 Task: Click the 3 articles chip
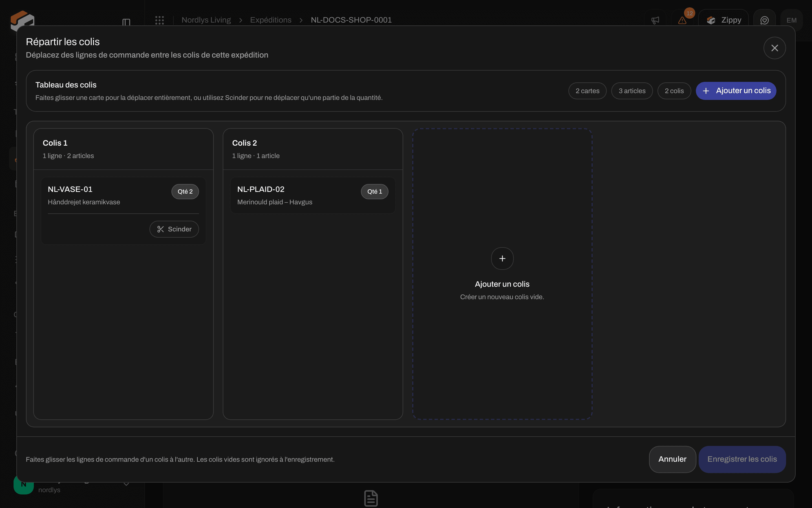(x=632, y=91)
